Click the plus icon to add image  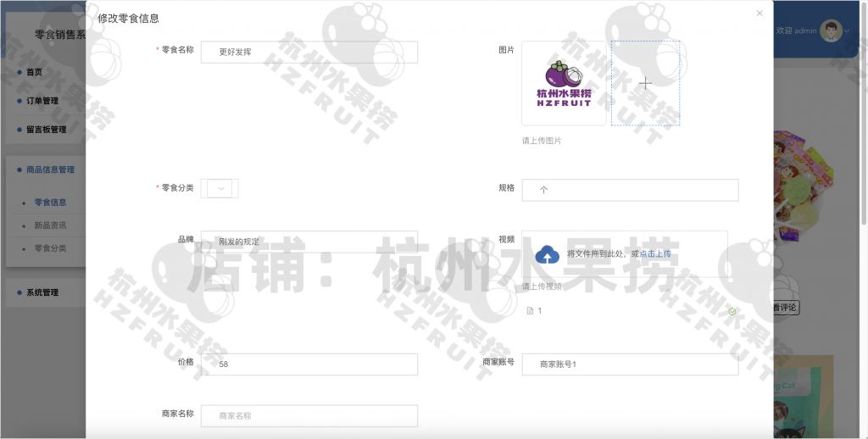[x=645, y=84]
